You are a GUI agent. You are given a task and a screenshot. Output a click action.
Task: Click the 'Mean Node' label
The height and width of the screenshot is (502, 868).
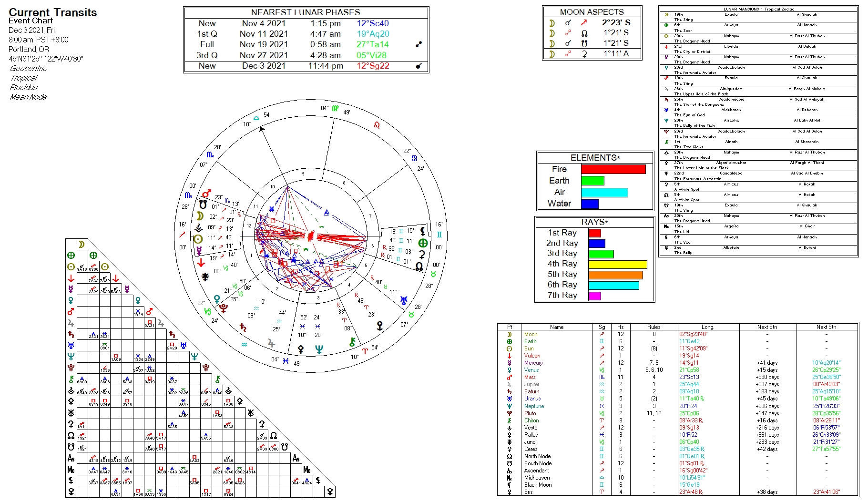pos(29,97)
